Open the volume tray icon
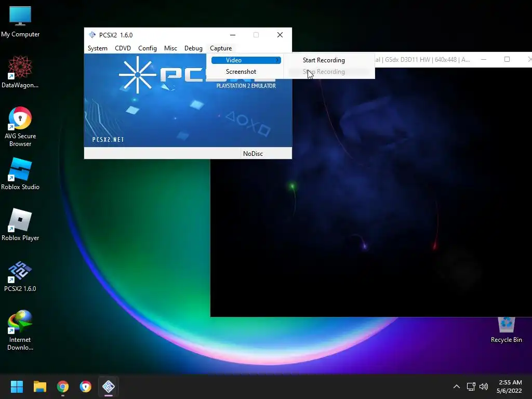Screen dimensions: 532x399 point(484,387)
